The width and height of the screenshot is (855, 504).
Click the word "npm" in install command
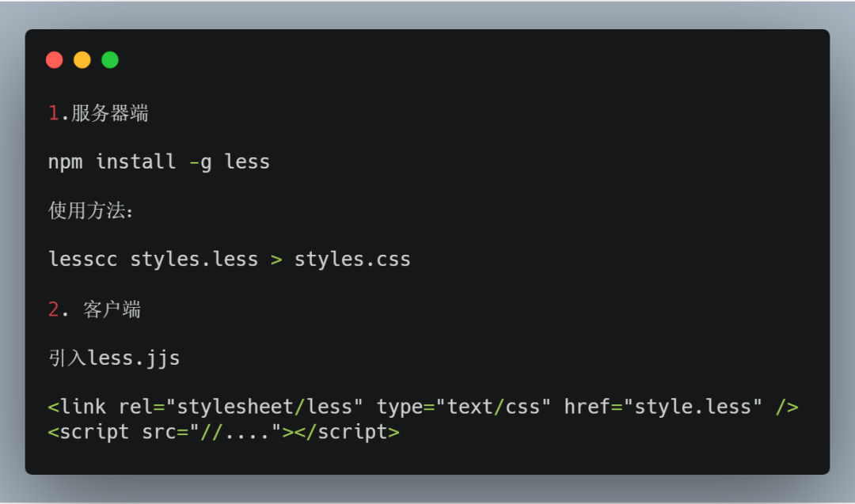tap(66, 162)
